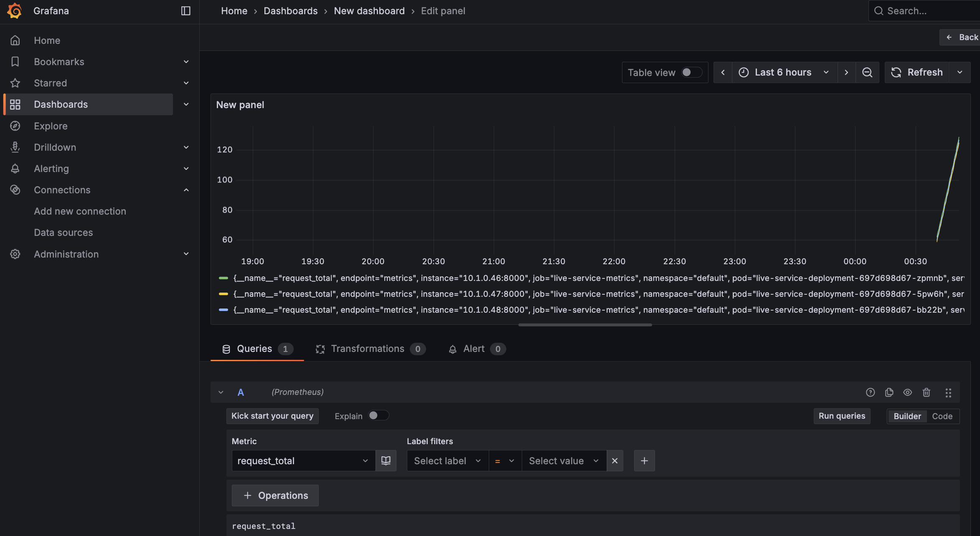Viewport: 980px width, 536px height.
Task: Open metrics explorer book icon
Action: tap(386, 461)
